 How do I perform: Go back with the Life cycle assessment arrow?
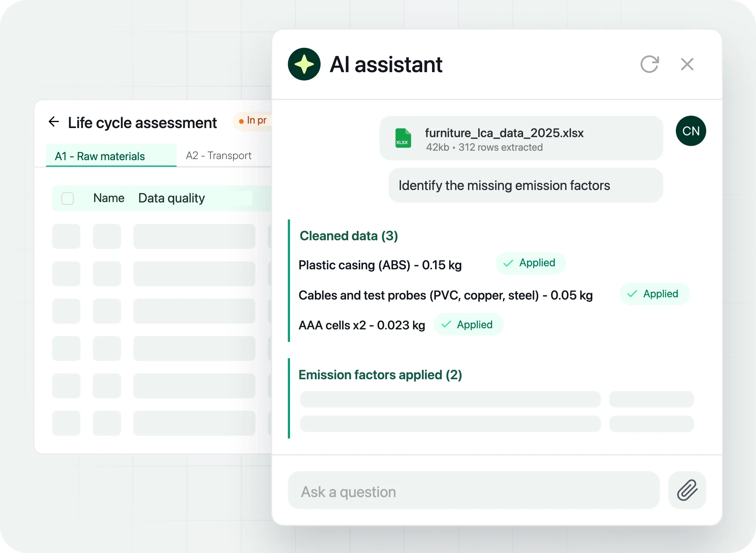coord(54,122)
